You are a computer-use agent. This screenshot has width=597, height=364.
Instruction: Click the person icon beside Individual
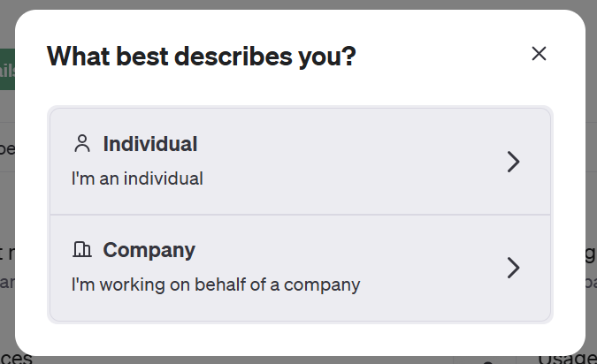tap(82, 144)
